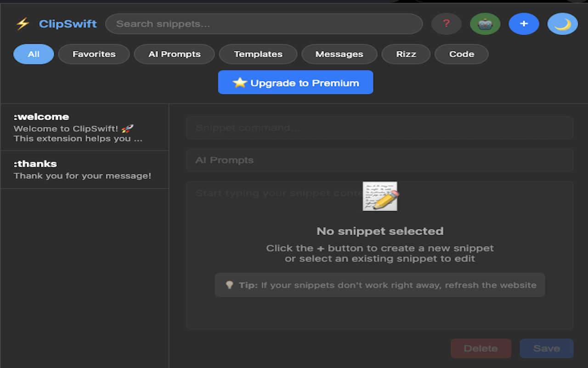The image size is (588, 368).
Task: Click the ClipSwift title text
Action: point(68,24)
